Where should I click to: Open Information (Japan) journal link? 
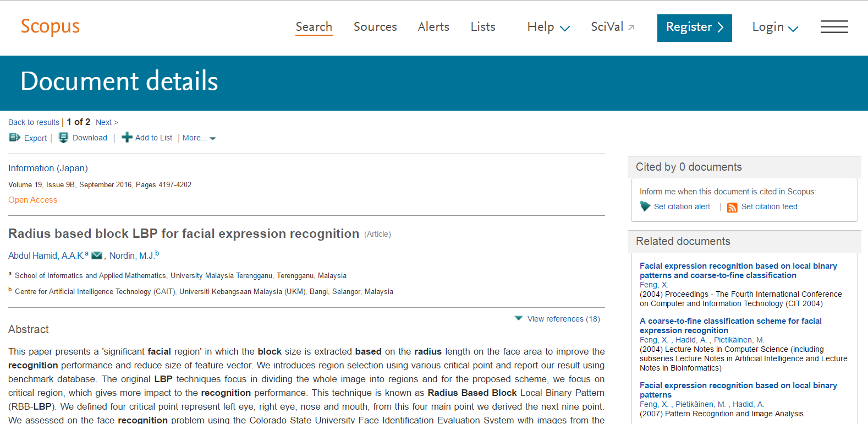[x=48, y=168]
